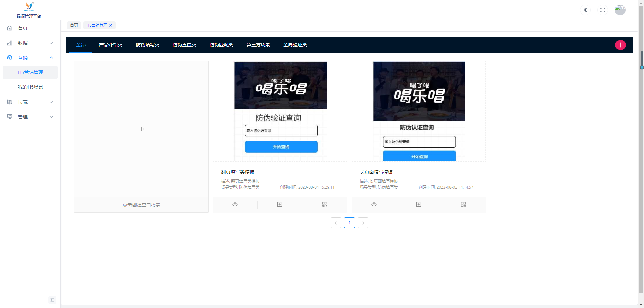Go to next page in pagination
Screen dimensions: 644x308
tap(363, 223)
